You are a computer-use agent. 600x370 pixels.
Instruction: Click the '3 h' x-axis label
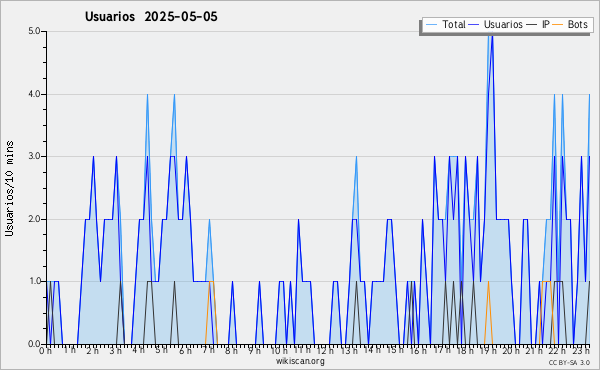[x=116, y=351]
